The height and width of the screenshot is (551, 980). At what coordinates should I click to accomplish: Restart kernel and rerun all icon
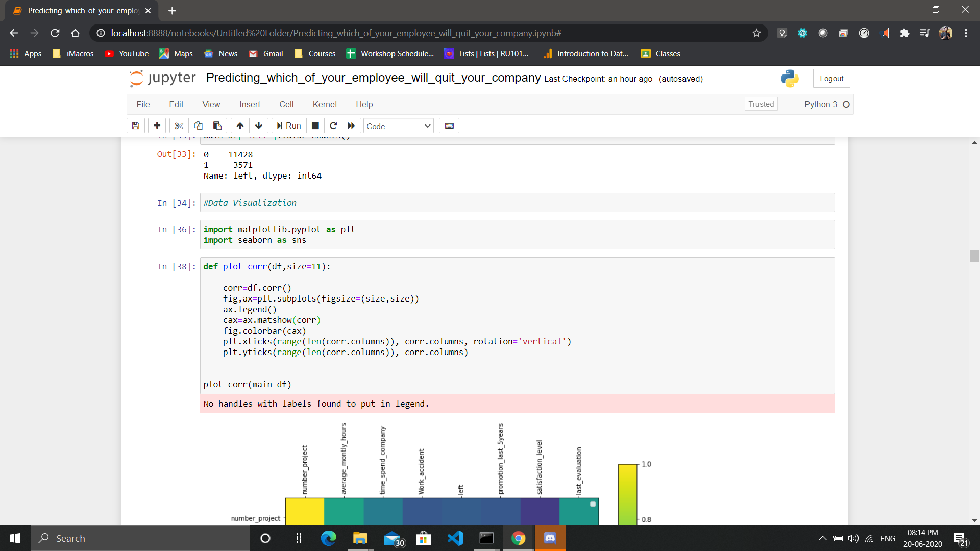[x=351, y=126]
